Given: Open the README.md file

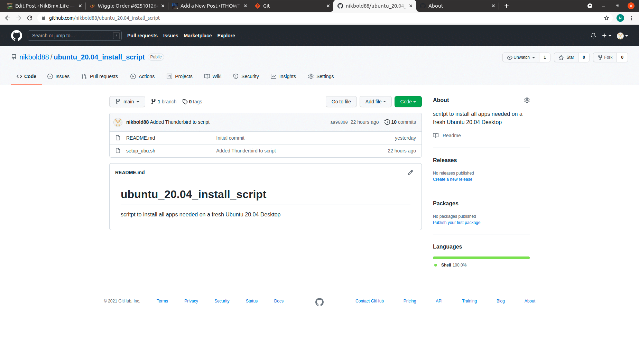Looking at the screenshot, I should [x=140, y=138].
